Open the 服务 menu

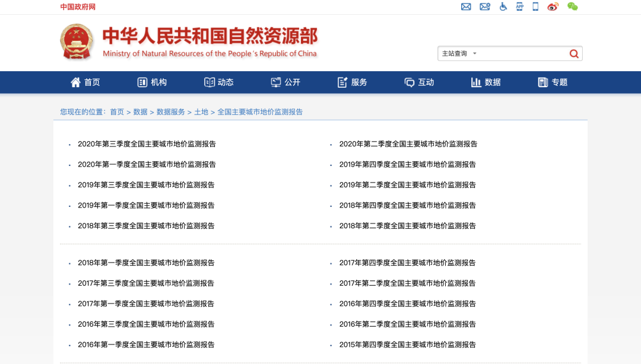click(x=353, y=82)
